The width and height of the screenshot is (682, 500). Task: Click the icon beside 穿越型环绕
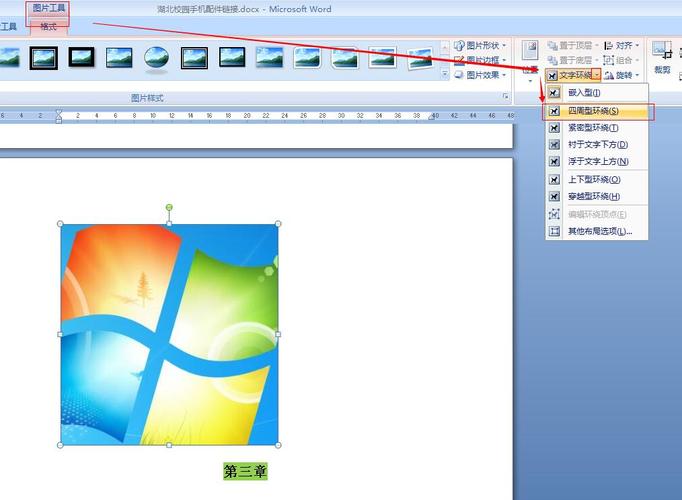click(554, 197)
